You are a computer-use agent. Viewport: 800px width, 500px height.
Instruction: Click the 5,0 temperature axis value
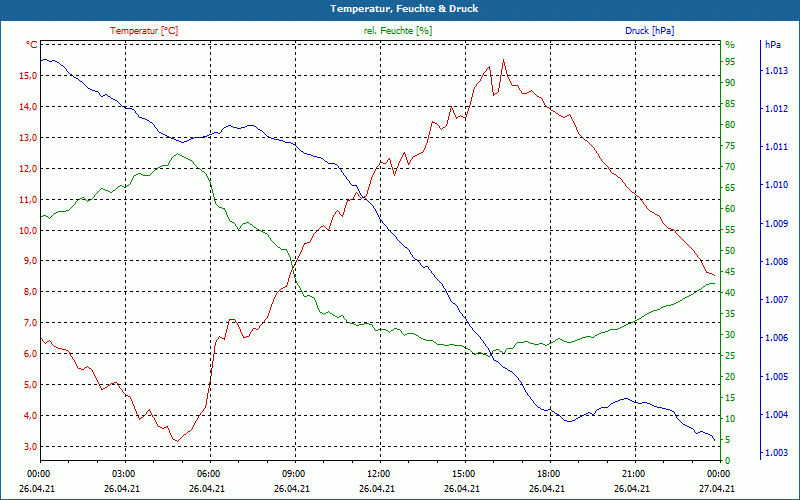(x=30, y=384)
